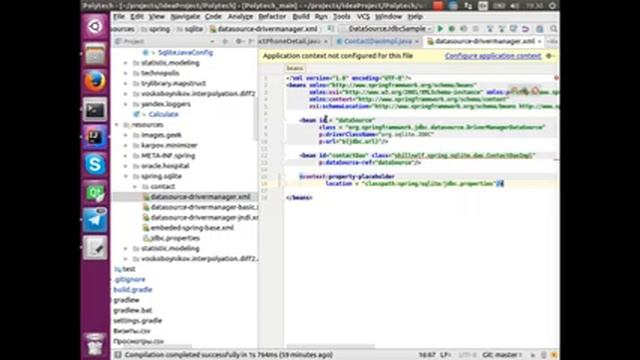Click the locate-file target icon in Project panel
This screenshot has width=640, height=360.
pyautogui.click(x=225, y=41)
